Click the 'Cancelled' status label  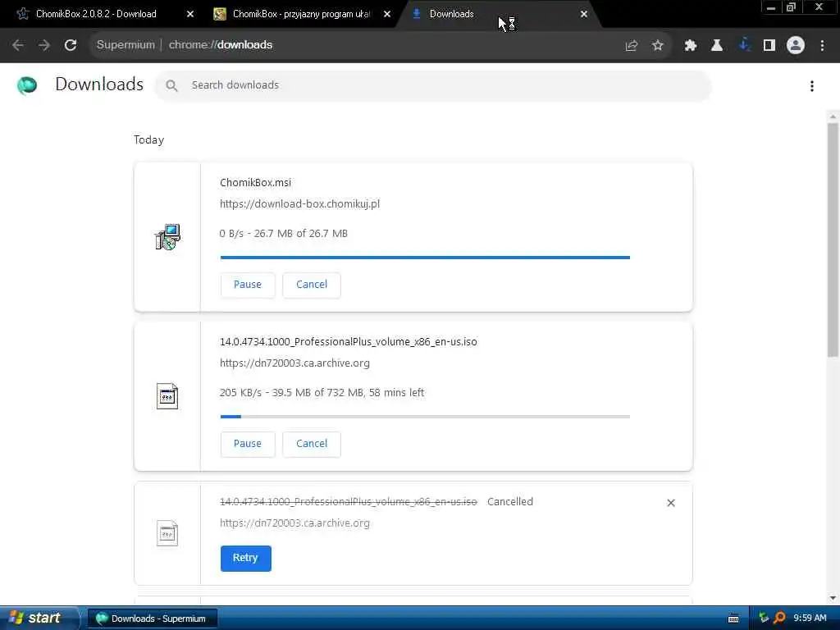510,502
